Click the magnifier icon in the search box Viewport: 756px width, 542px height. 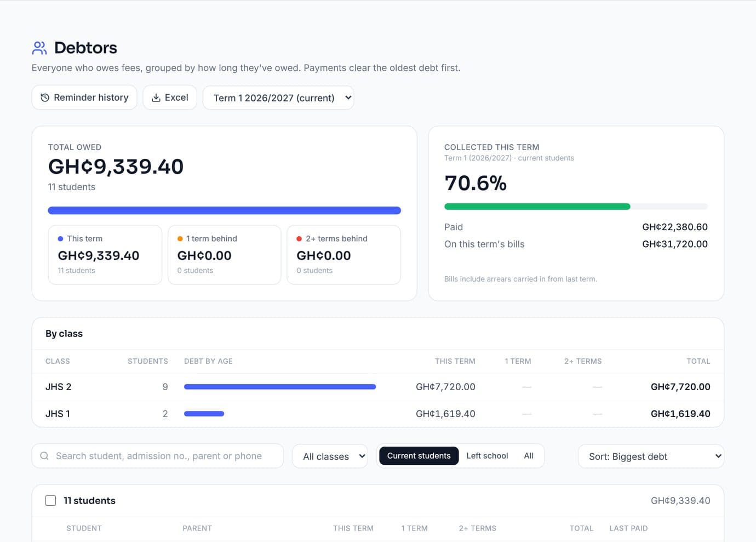click(x=44, y=456)
